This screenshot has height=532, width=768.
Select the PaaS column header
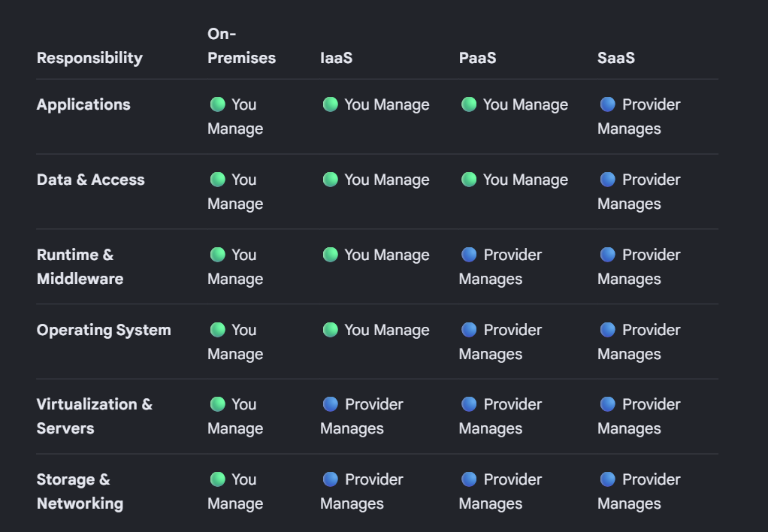[x=477, y=58]
